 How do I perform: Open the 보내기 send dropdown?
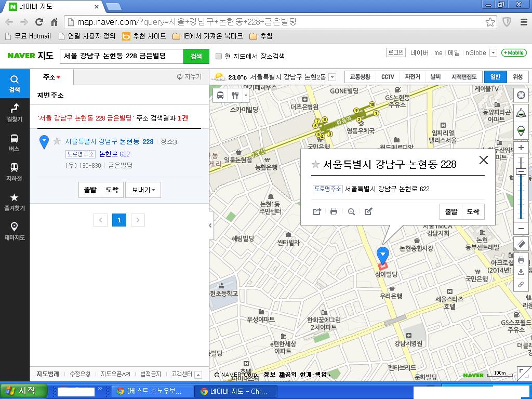click(x=143, y=190)
